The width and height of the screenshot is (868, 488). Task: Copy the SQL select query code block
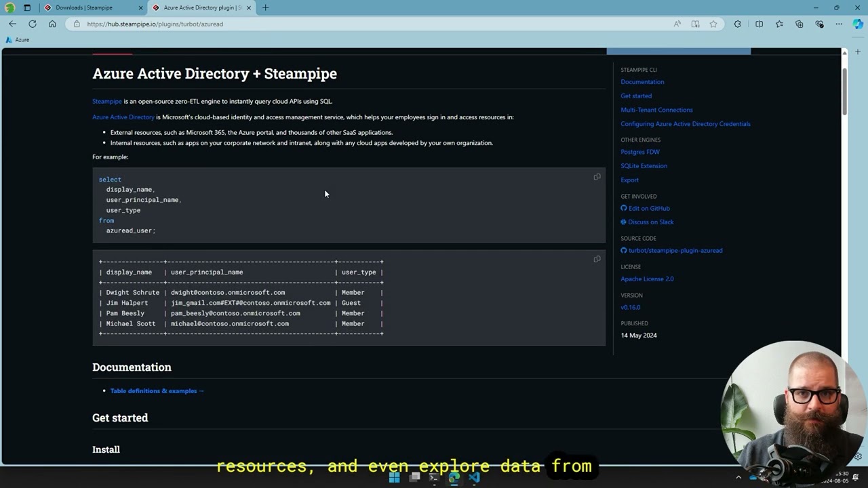coord(597,177)
